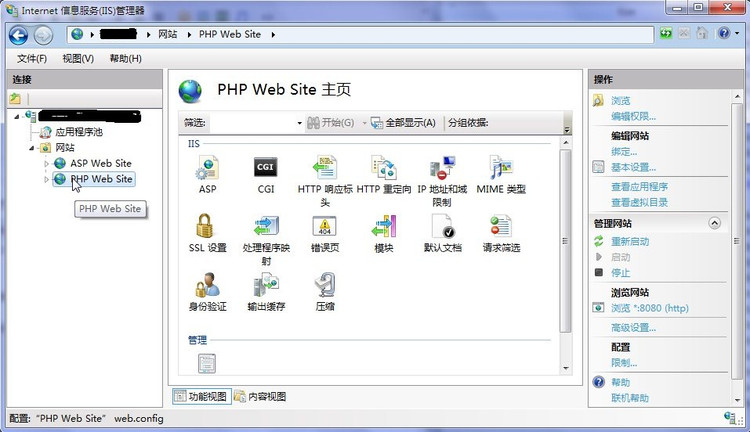This screenshot has height=432, width=750.
Task: Click the refresh page toolbar icon
Action: pos(666,33)
